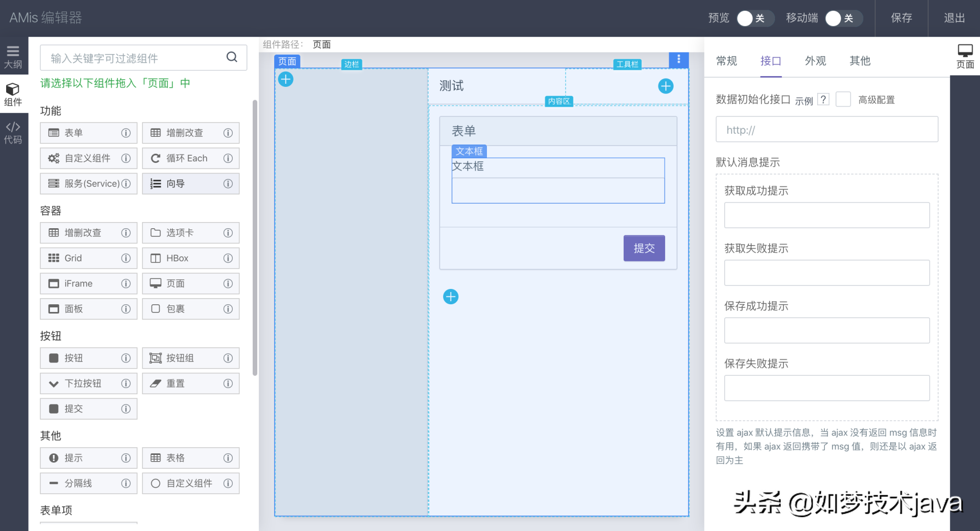Enable the 高级配置 advanced config checkbox
Screen dimensions: 980x531
pyautogui.click(x=843, y=100)
